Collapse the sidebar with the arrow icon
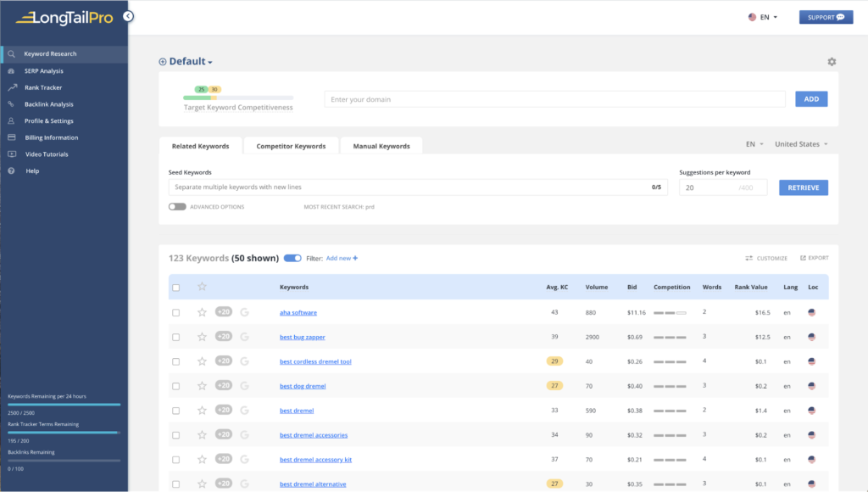 (128, 16)
